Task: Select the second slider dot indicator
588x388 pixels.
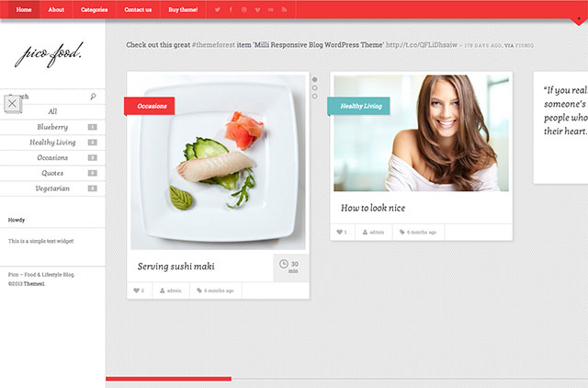Action: pyautogui.click(x=314, y=88)
